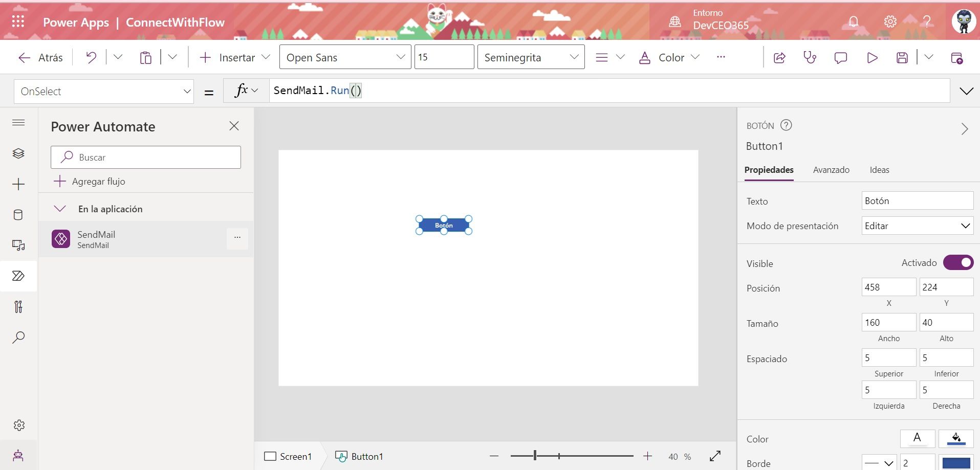Open the OnSelect property dropdown

104,92
